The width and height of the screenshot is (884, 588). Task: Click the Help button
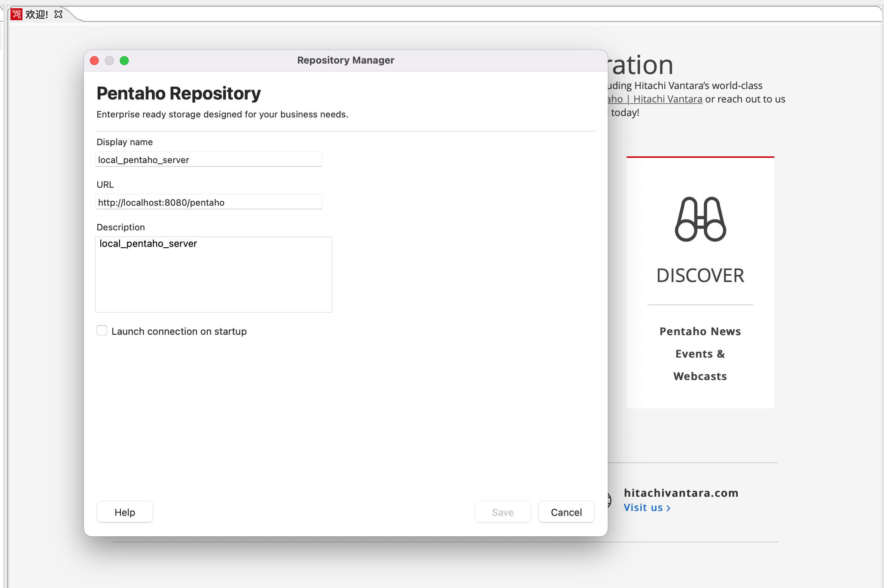pos(125,512)
